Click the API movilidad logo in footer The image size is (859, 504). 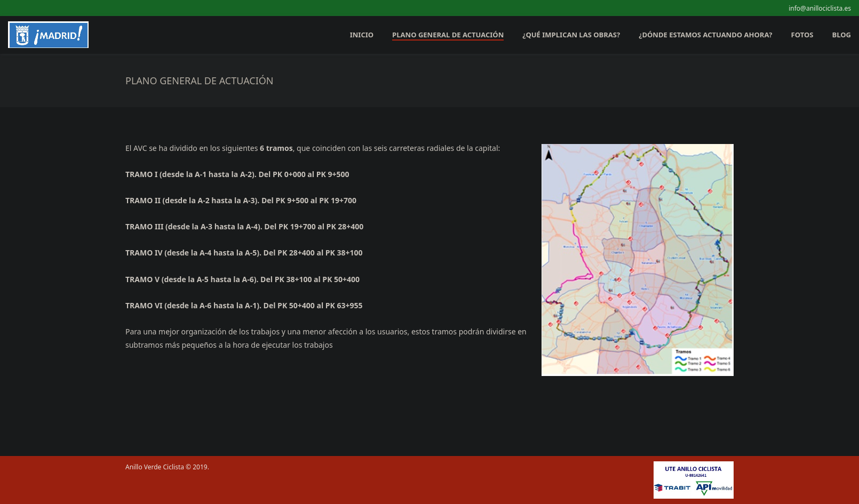coord(713,488)
